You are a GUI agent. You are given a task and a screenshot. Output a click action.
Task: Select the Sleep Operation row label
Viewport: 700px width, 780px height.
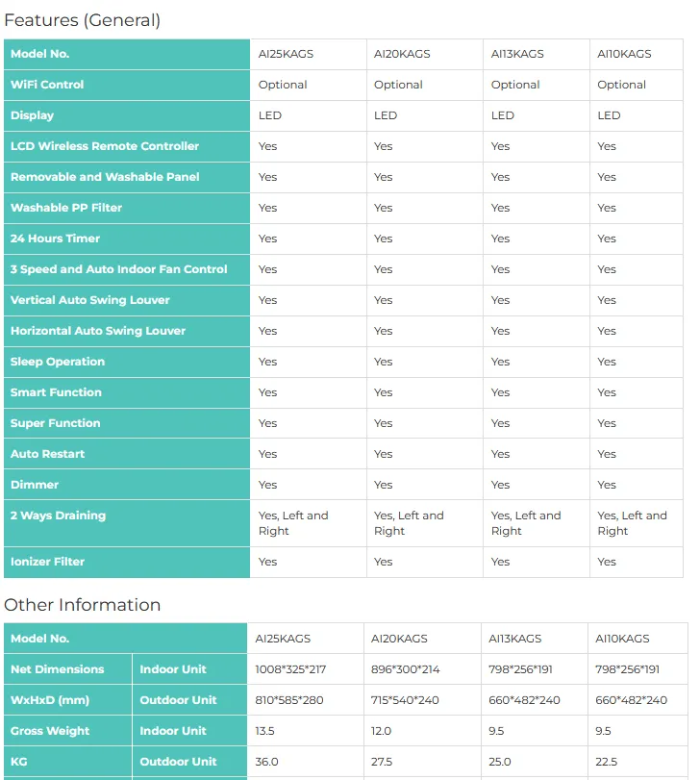(58, 362)
